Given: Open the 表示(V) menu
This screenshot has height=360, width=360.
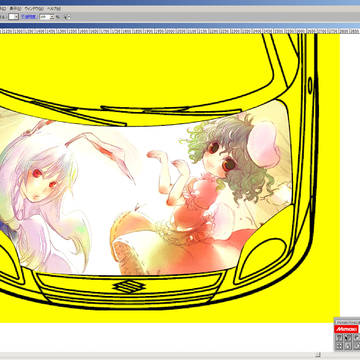Looking at the screenshot, I should tap(15, 9).
